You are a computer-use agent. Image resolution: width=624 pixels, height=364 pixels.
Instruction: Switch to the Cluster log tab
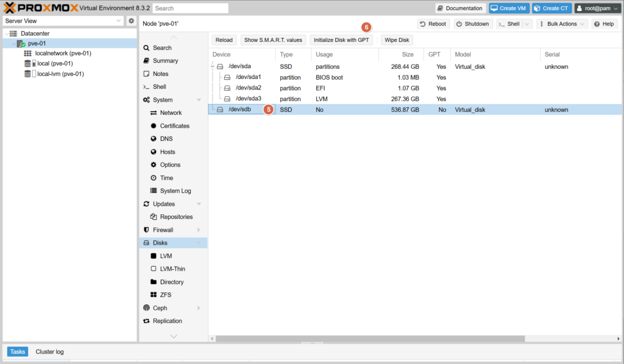[49, 351]
